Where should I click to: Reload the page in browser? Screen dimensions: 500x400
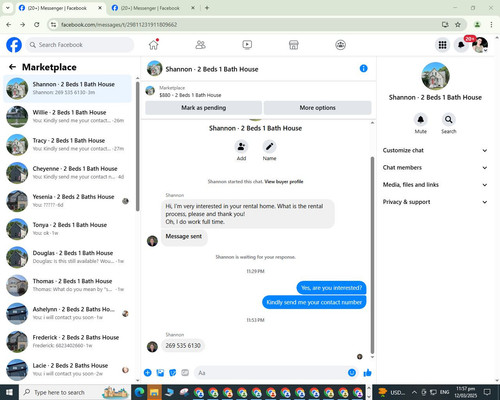pos(37,24)
